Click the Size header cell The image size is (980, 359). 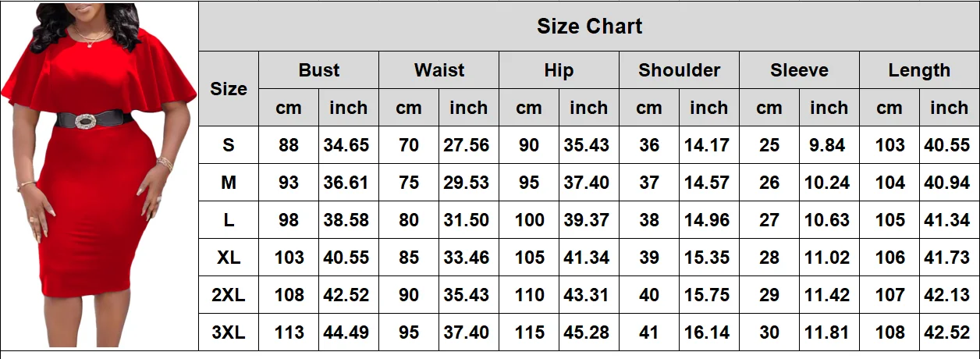pyautogui.click(x=228, y=89)
